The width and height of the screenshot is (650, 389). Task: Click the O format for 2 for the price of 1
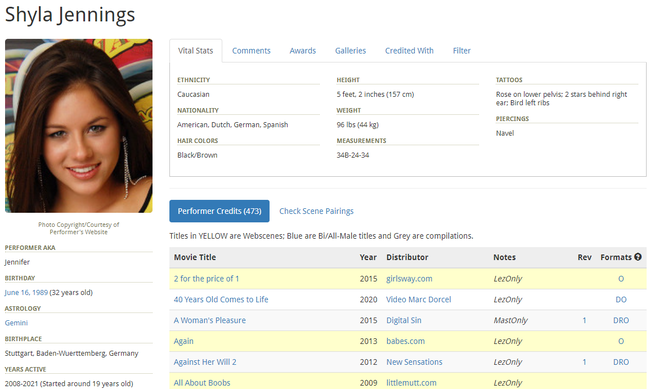click(x=621, y=279)
